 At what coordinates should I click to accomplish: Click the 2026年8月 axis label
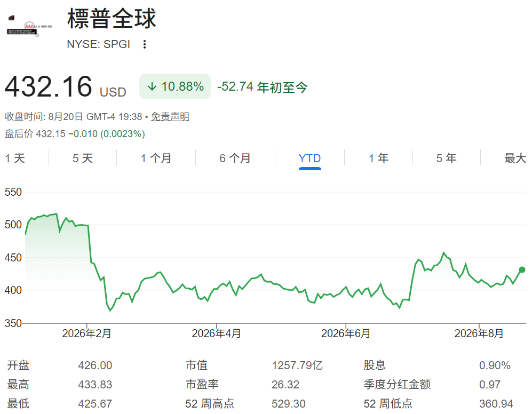(x=479, y=333)
